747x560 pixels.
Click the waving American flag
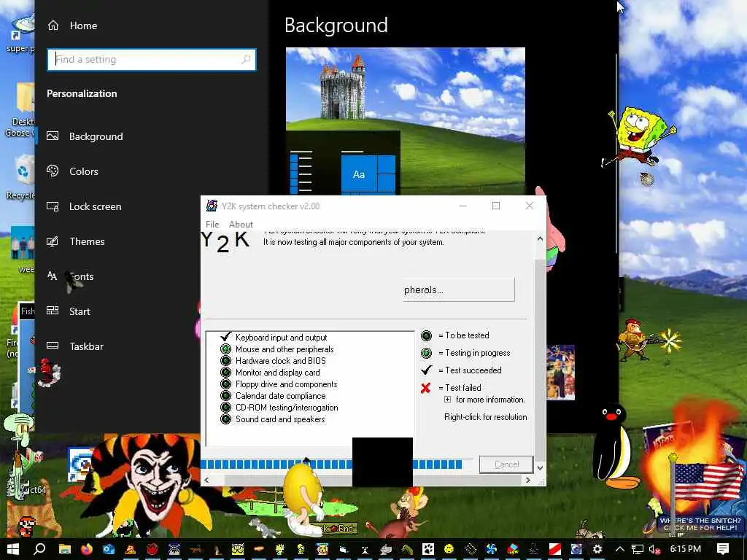pyautogui.click(x=708, y=482)
